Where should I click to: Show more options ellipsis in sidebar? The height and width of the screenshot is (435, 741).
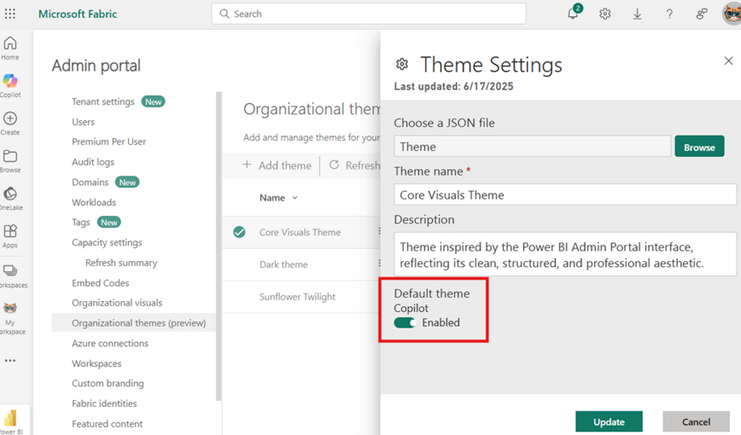tap(10, 360)
